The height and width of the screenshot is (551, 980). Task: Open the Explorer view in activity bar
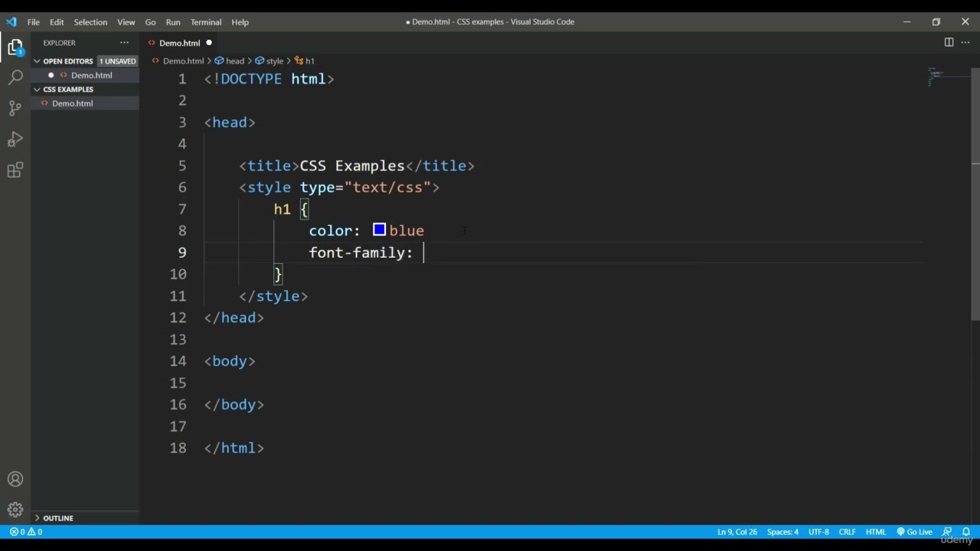(15, 47)
